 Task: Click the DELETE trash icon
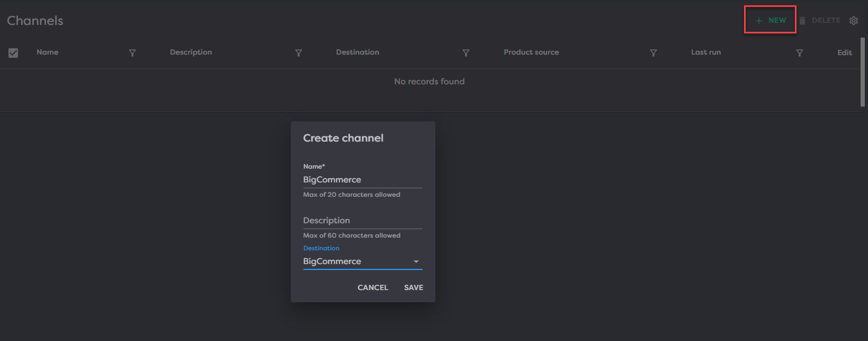point(802,21)
